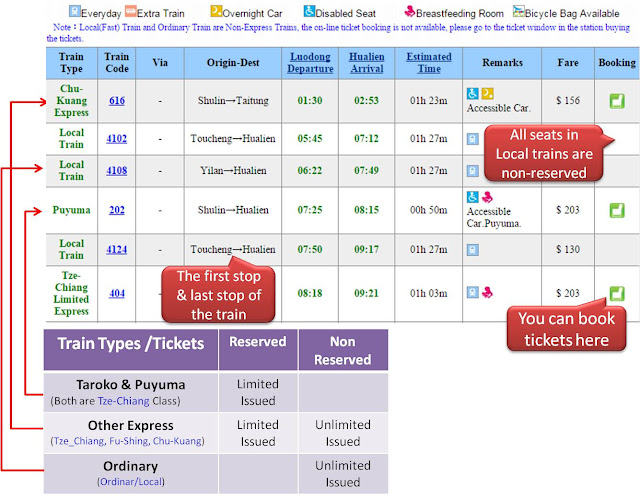
Task: Click the Booking column header
Action: [617, 63]
